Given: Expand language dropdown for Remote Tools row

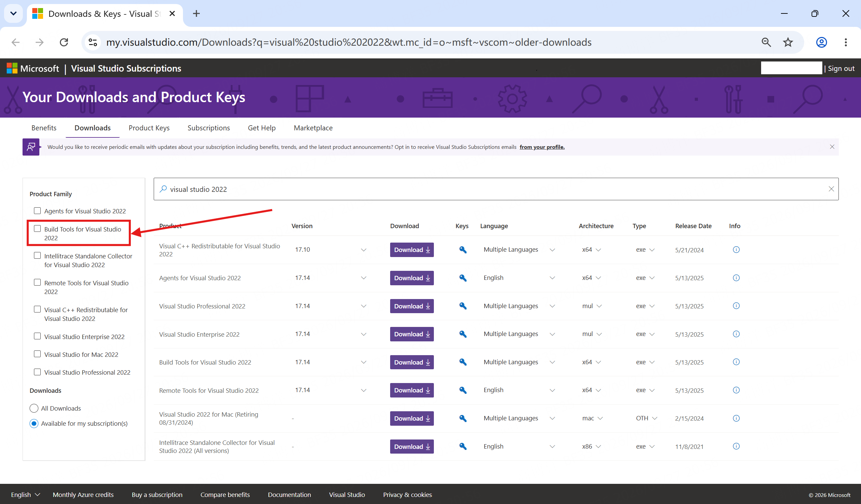Looking at the screenshot, I should (552, 390).
